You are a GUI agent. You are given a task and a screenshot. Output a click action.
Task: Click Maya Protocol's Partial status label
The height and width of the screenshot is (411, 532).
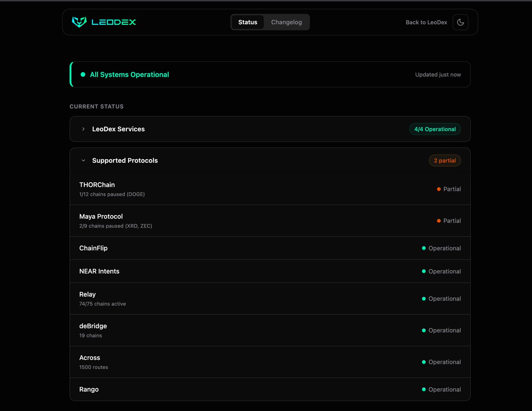452,221
